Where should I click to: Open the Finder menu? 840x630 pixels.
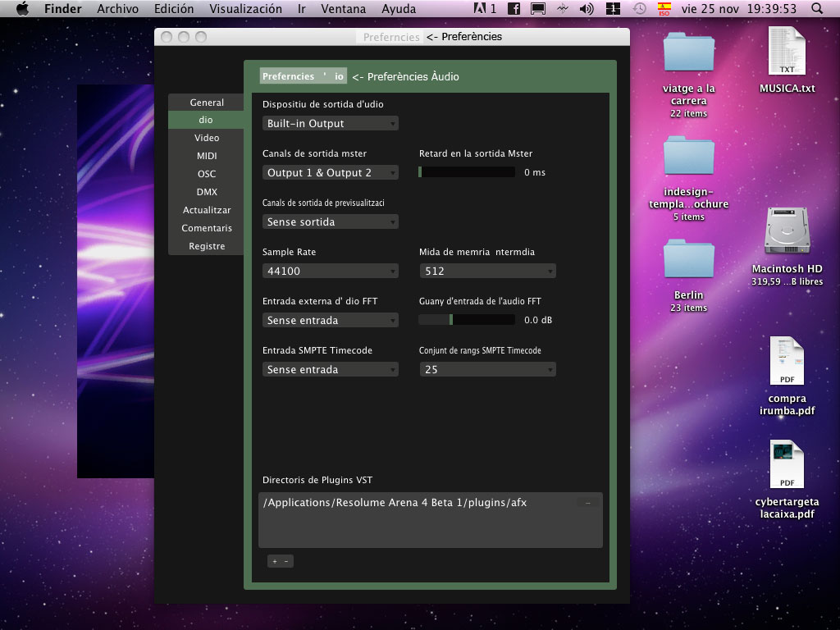[62, 8]
